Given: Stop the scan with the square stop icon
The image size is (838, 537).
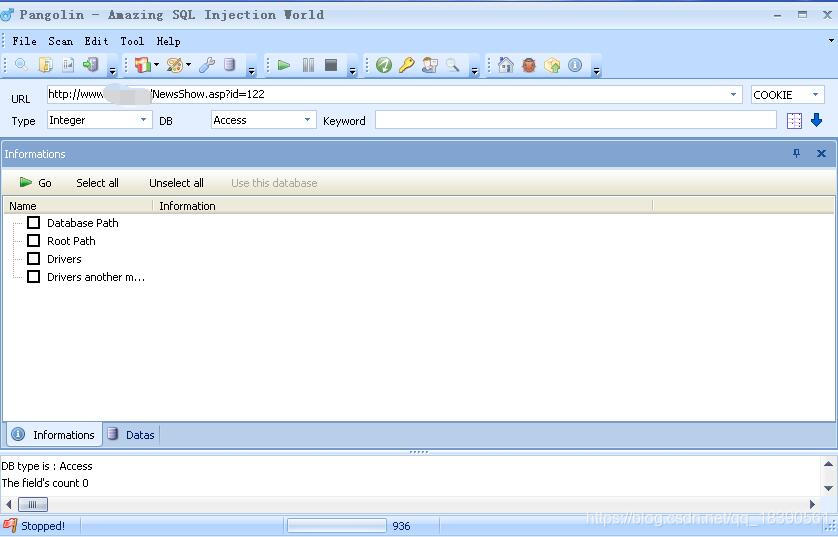Looking at the screenshot, I should pyautogui.click(x=331, y=65).
